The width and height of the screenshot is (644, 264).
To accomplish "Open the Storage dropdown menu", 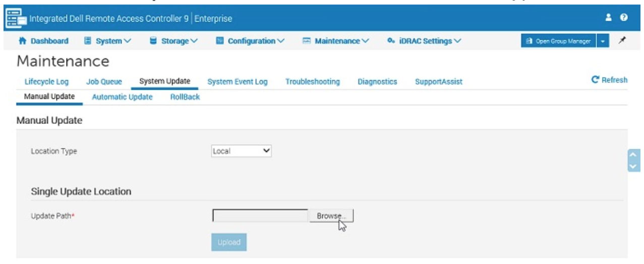I will pyautogui.click(x=174, y=41).
